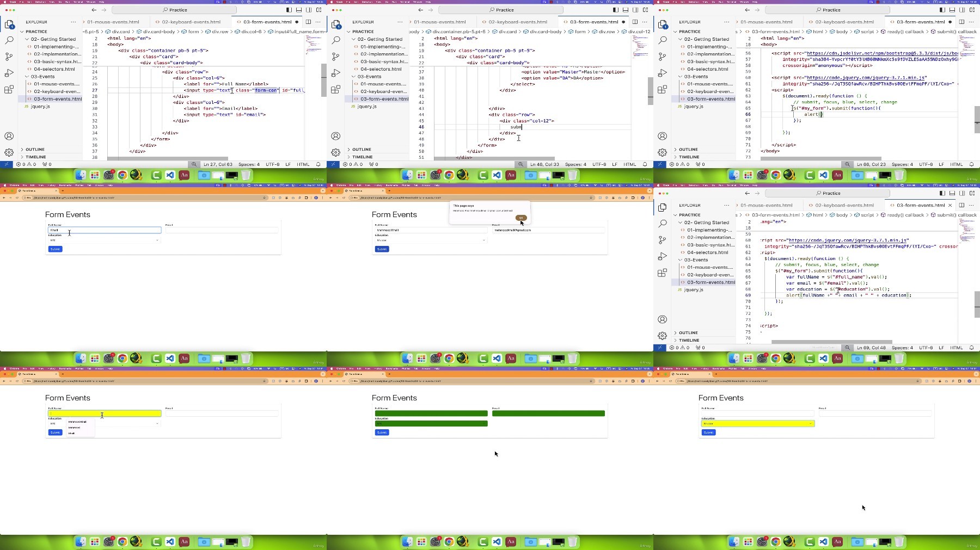This screenshot has height=550, width=980.
Task: Collapse 03-Events folder in the Ln 46 Explorer
Action: [366, 77]
